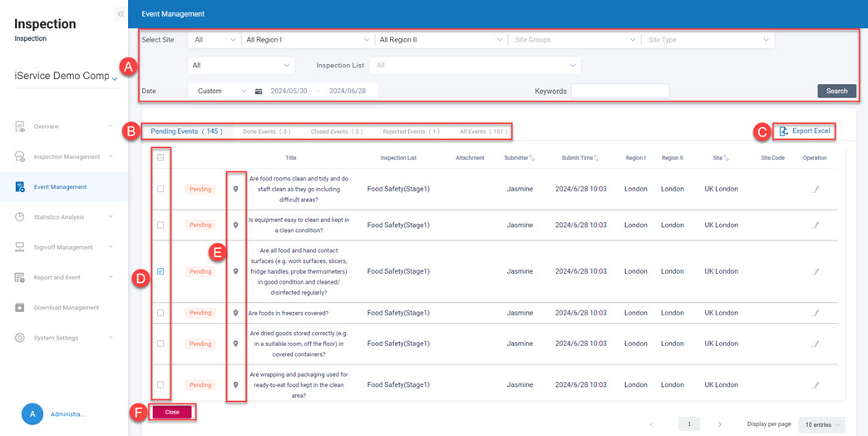
Task: Open the All Region I dropdown
Action: 307,40
